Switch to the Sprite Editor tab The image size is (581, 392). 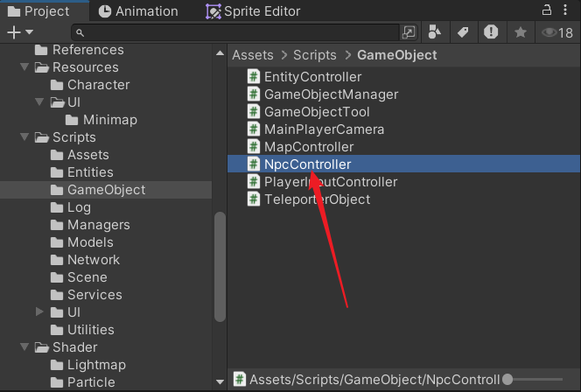pyautogui.click(x=253, y=11)
